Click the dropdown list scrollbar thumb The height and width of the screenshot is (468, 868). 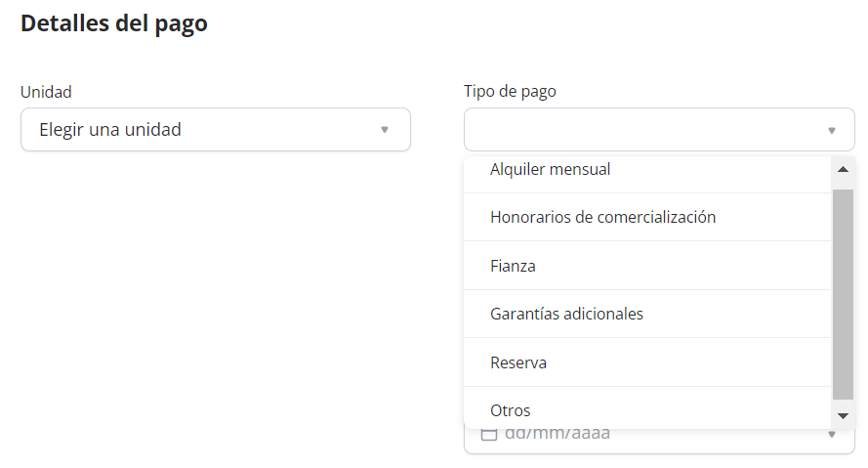pyautogui.click(x=843, y=293)
